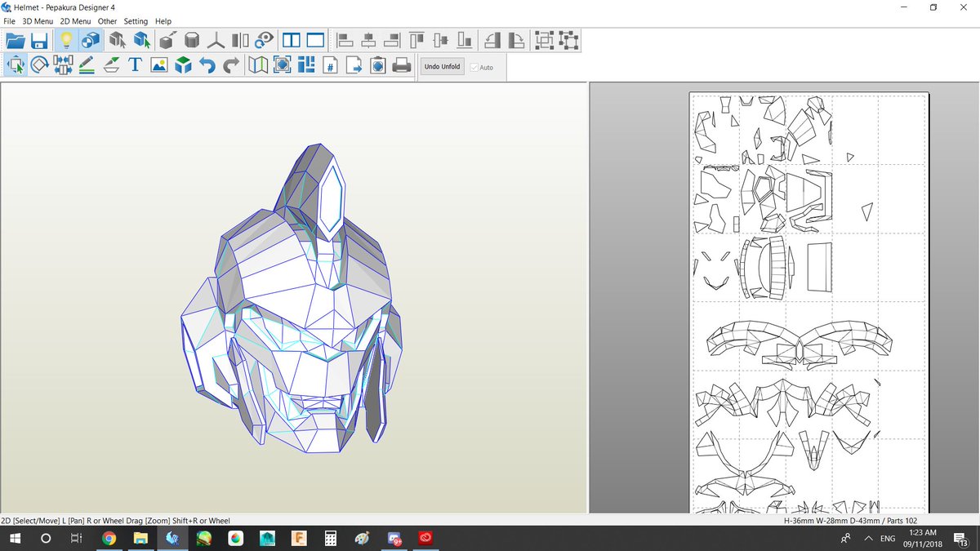The width and height of the screenshot is (980, 551).
Task: Open the File menu
Action: tap(9, 21)
